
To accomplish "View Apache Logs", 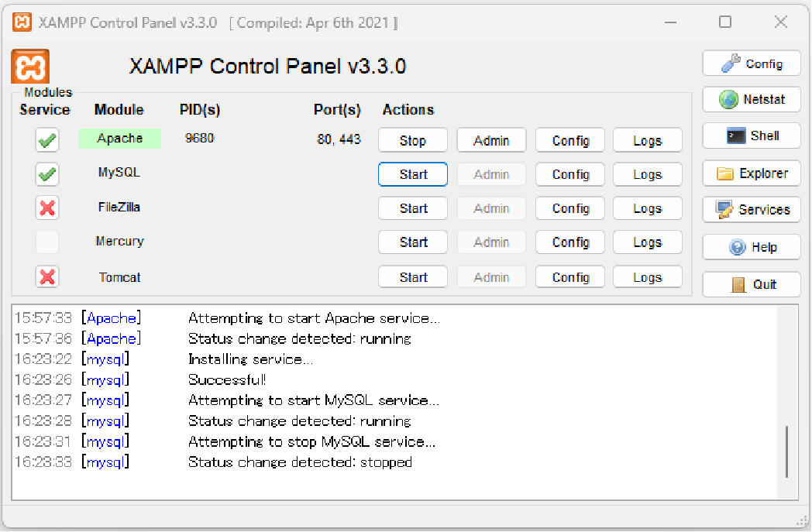I will (x=648, y=140).
